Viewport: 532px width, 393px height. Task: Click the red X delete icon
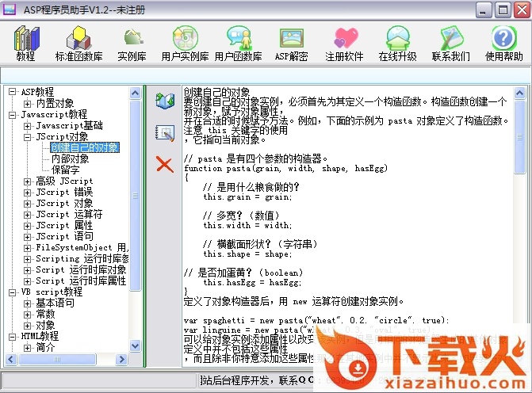pos(165,164)
